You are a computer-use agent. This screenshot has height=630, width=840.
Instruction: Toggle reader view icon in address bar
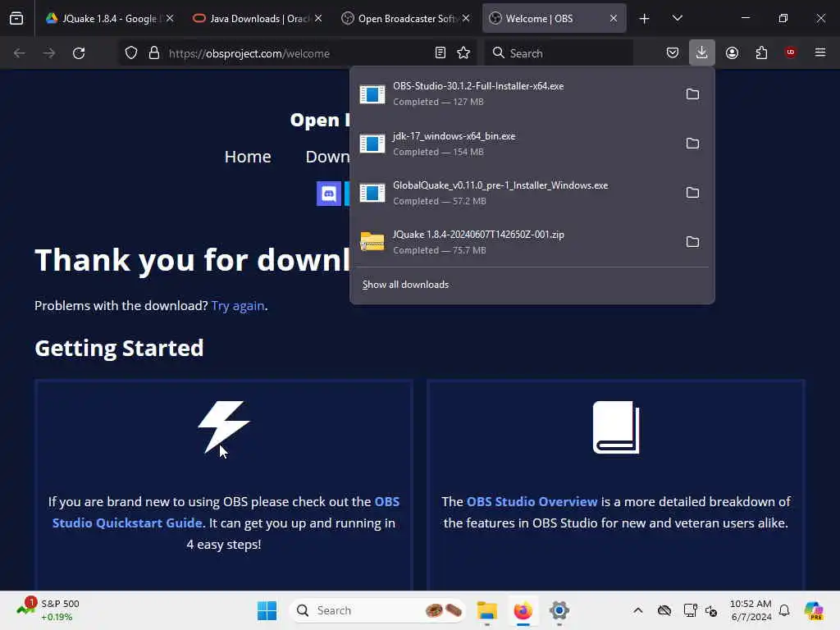point(441,52)
